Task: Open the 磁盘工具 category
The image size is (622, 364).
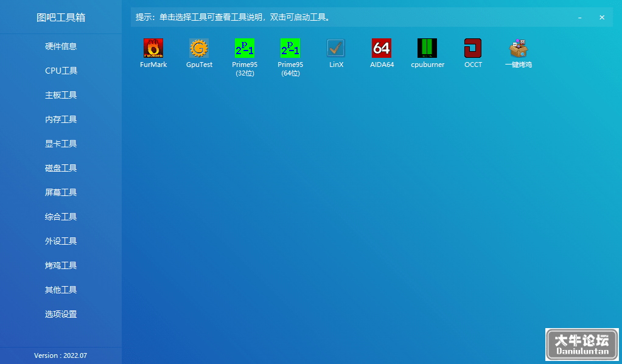Action: coord(61,168)
